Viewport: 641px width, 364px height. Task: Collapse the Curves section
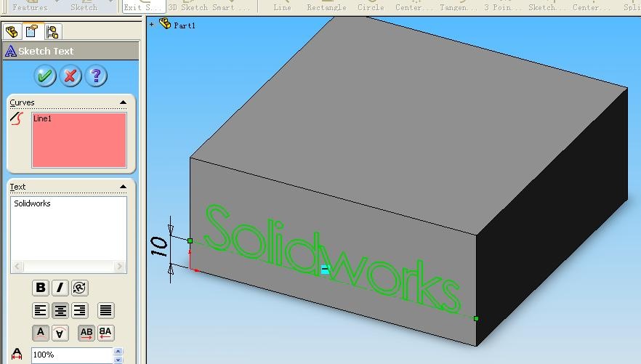[123, 102]
